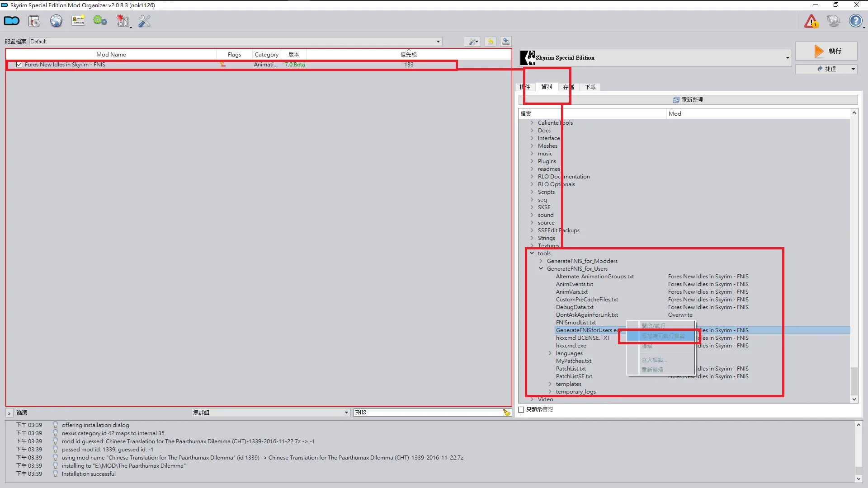This screenshot has height=488, width=868.
Task: Open the profiles ID card icon
Action: point(78,21)
